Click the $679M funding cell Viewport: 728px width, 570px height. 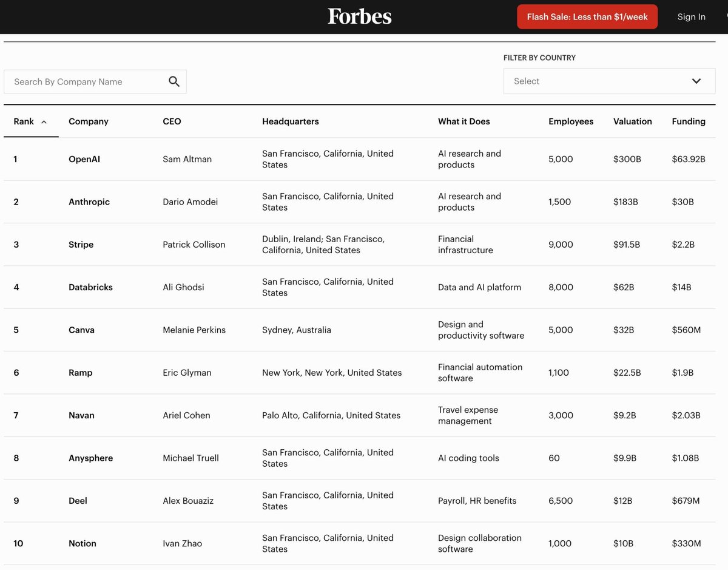coord(686,501)
